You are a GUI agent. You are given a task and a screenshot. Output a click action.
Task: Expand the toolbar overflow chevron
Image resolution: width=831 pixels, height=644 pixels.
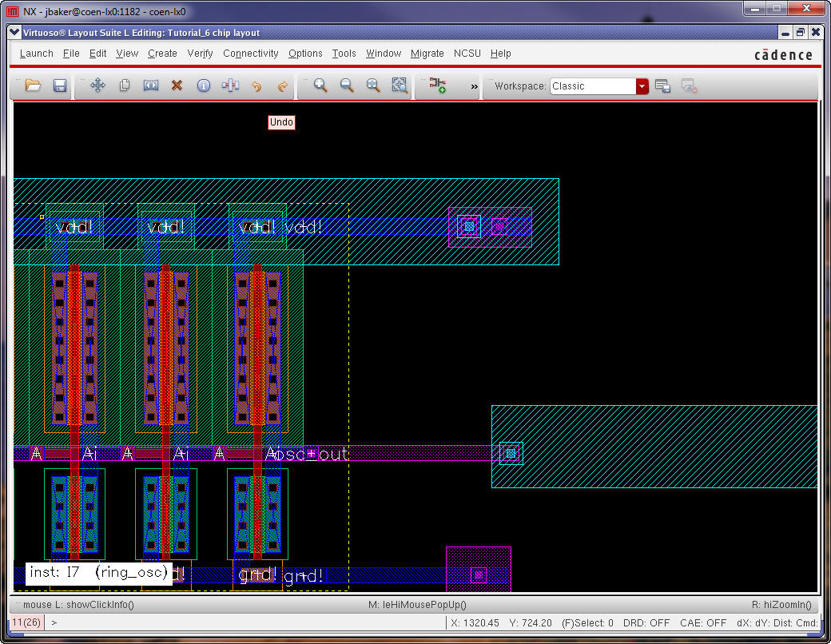pyautogui.click(x=474, y=86)
